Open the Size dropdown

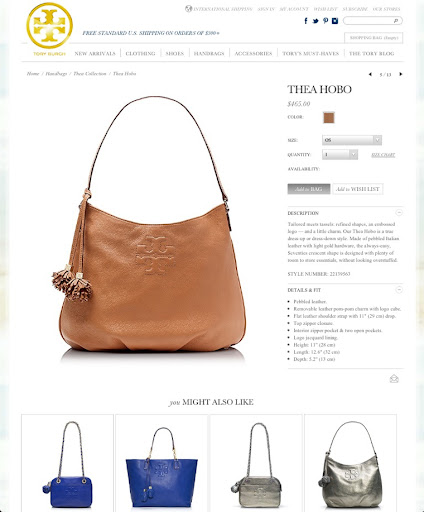tap(352, 140)
